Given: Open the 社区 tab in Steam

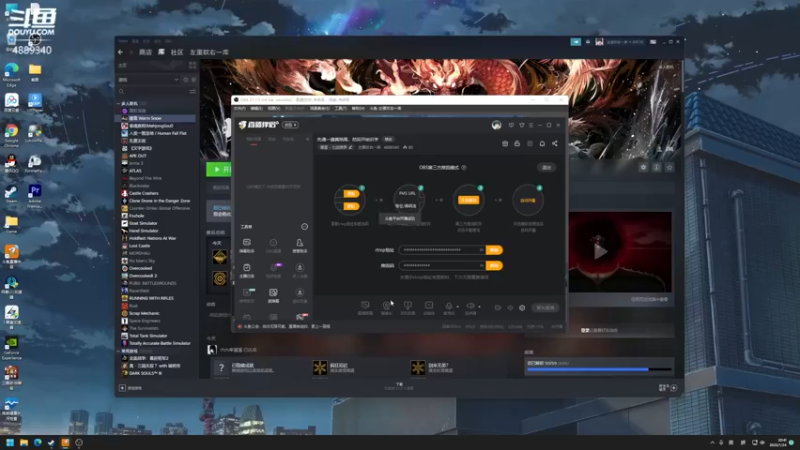Looking at the screenshot, I should pos(177,52).
